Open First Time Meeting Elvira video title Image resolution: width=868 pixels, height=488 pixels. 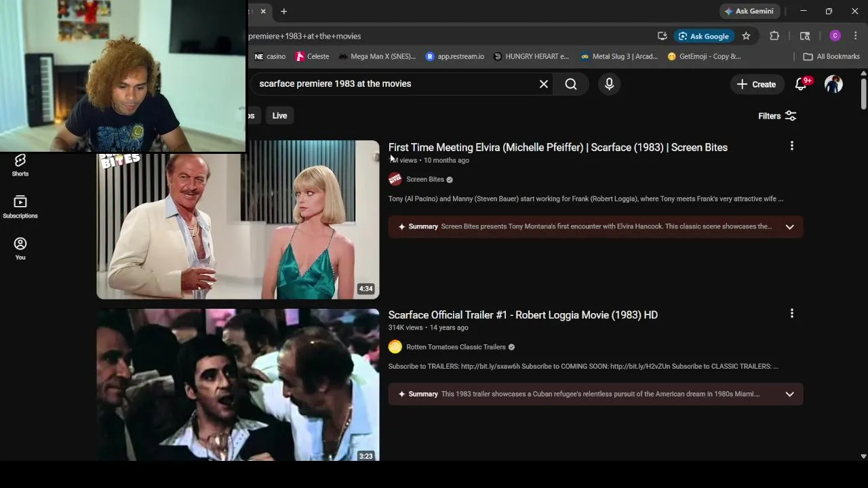[x=557, y=147]
